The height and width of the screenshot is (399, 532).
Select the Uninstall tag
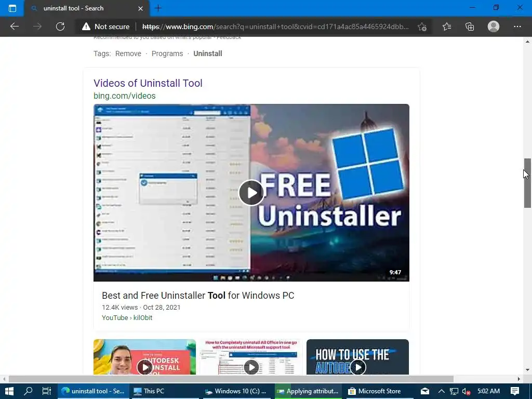208,54
